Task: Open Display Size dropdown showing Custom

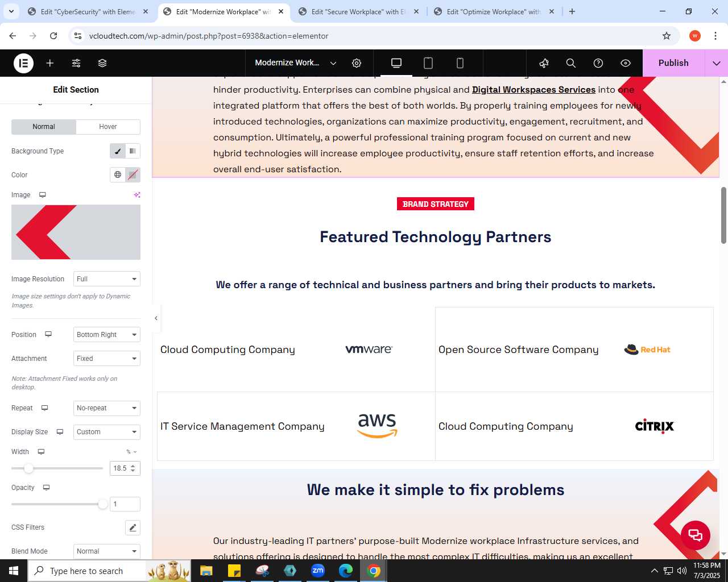Action: [107, 432]
